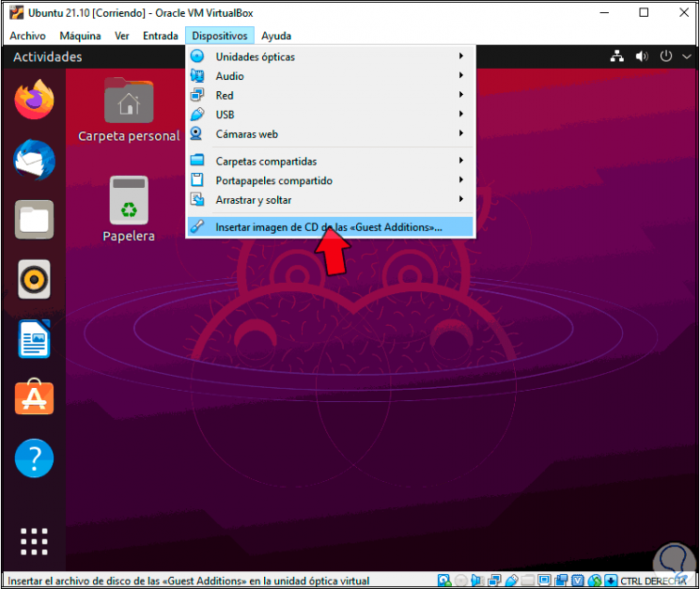Expand USB submenu arrow
The height and width of the screenshot is (589, 700).
(x=461, y=114)
